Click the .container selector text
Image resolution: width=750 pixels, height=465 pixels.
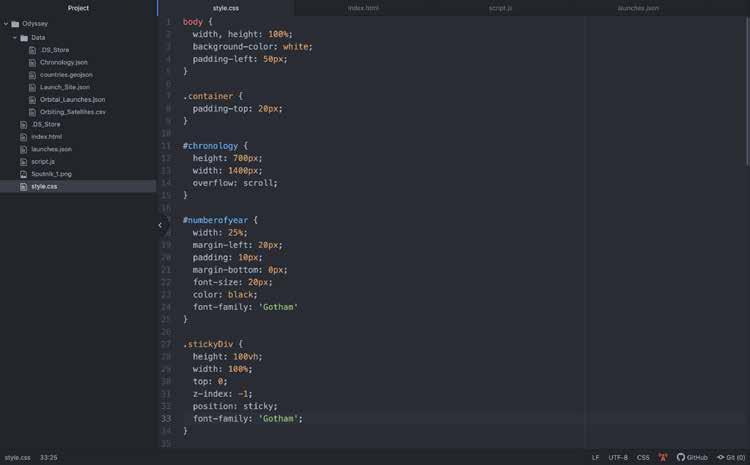tap(208, 96)
